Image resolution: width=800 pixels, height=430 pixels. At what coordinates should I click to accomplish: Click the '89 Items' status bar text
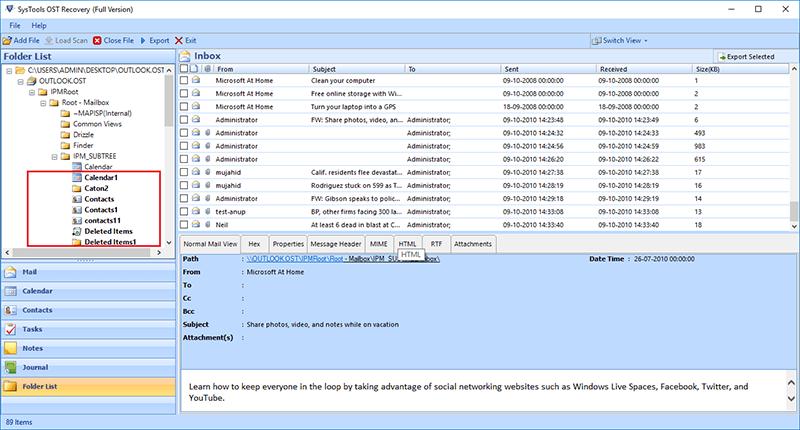click(19, 422)
